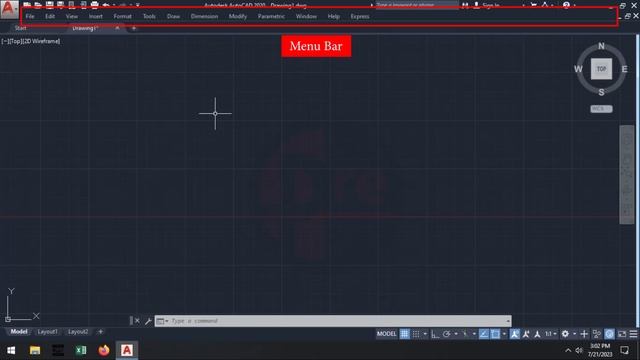Open the Insert menu

click(x=96, y=16)
